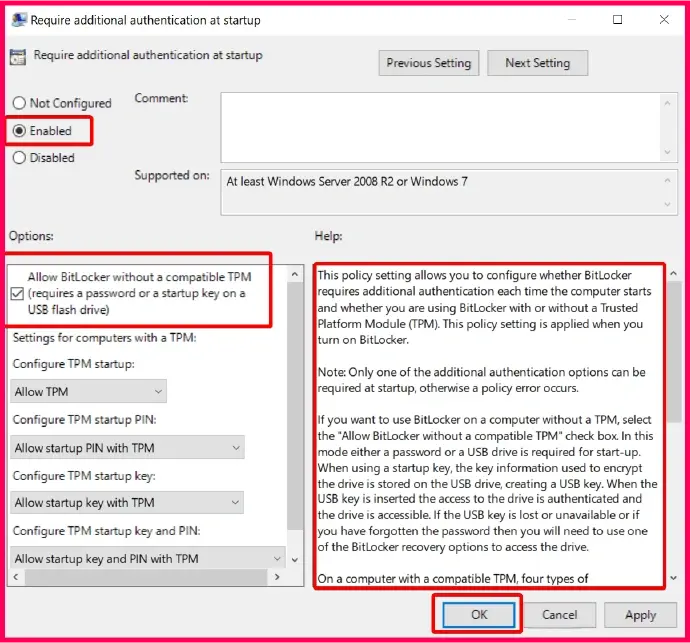This screenshot has height=643, width=691.
Task: Click the Next Setting button
Action: (538, 63)
